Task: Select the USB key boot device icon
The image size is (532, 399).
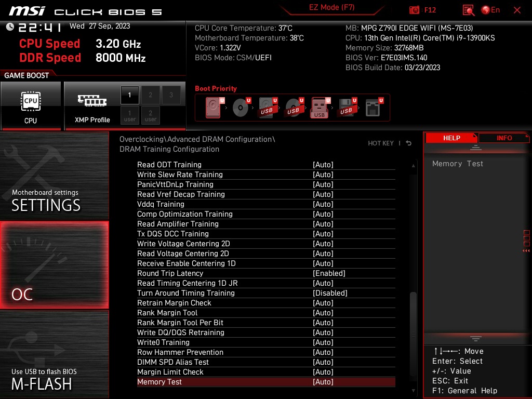Action: coord(320,108)
